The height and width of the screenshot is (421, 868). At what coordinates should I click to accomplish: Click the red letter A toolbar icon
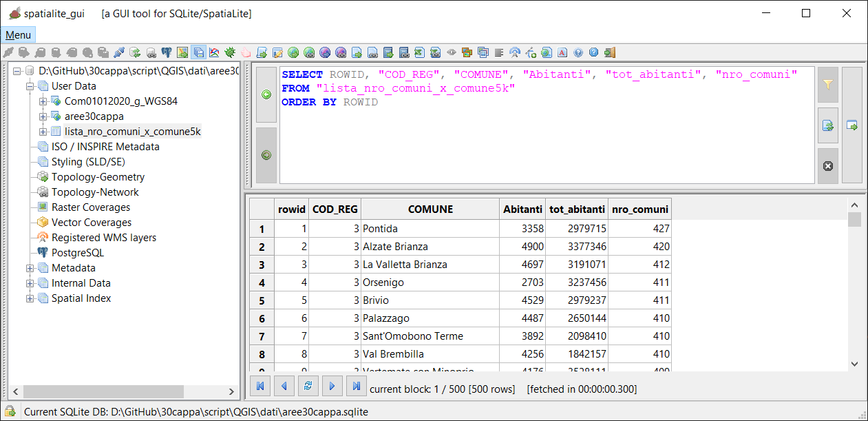pyautogui.click(x=562, y=52)
